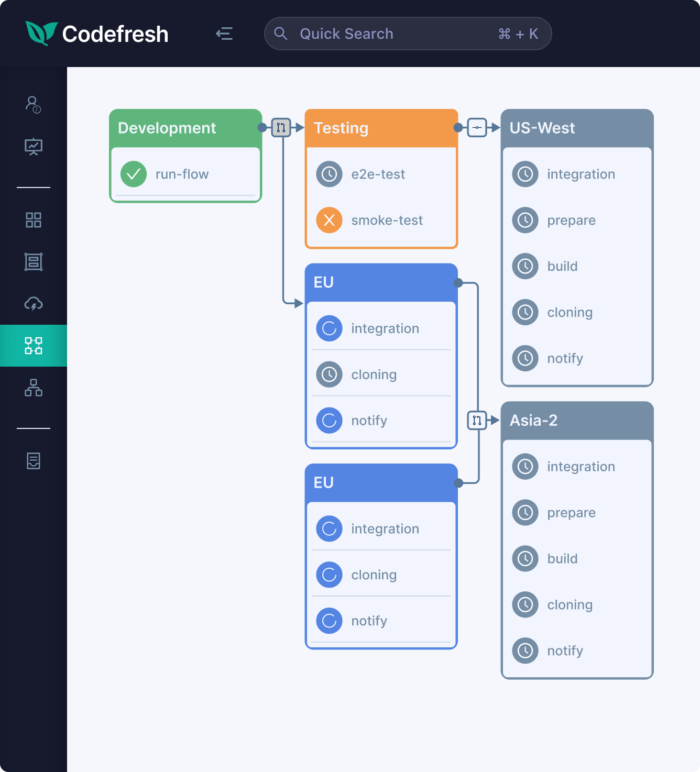The height and width of the screenshot is (772, 700).
Task: Open integration step in lower EU stage
Action: 381,528
